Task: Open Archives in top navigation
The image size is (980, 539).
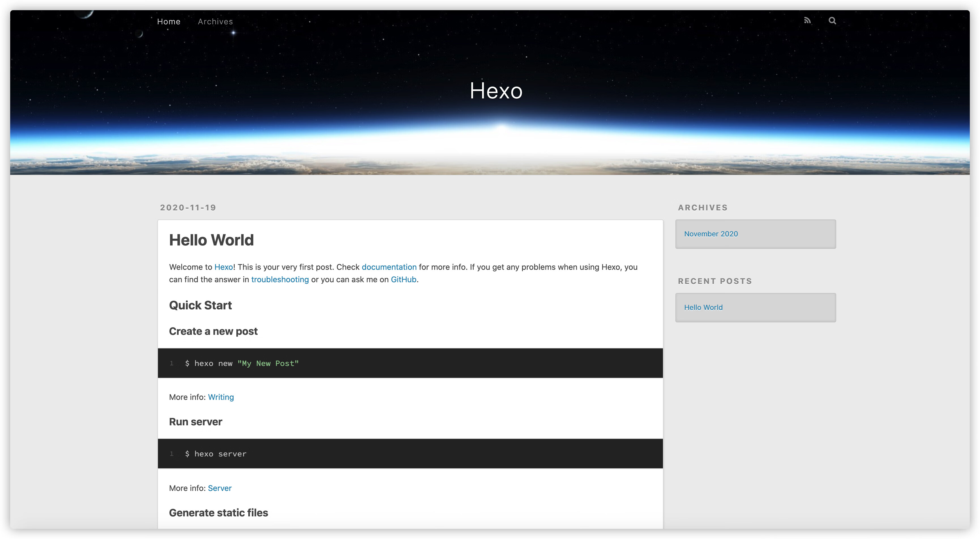Action: tap(215, 22)
